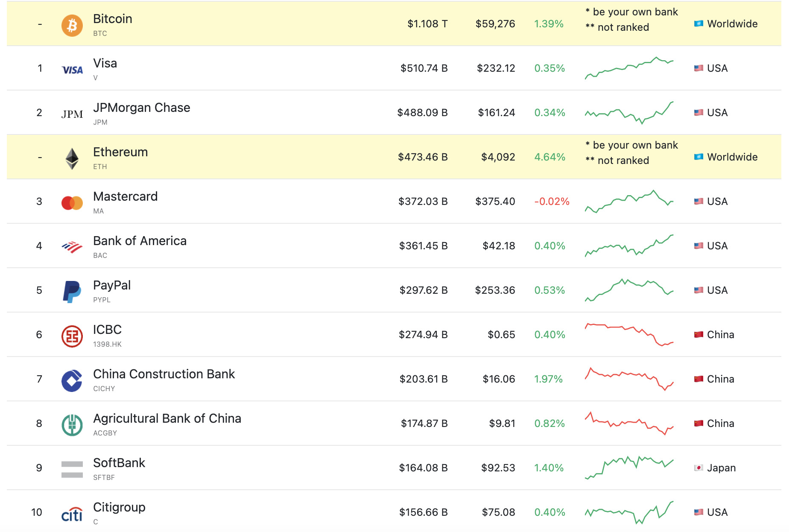Open the JPMorgan Chase company link
Screen dimensions: 789x532
[142, 108]
